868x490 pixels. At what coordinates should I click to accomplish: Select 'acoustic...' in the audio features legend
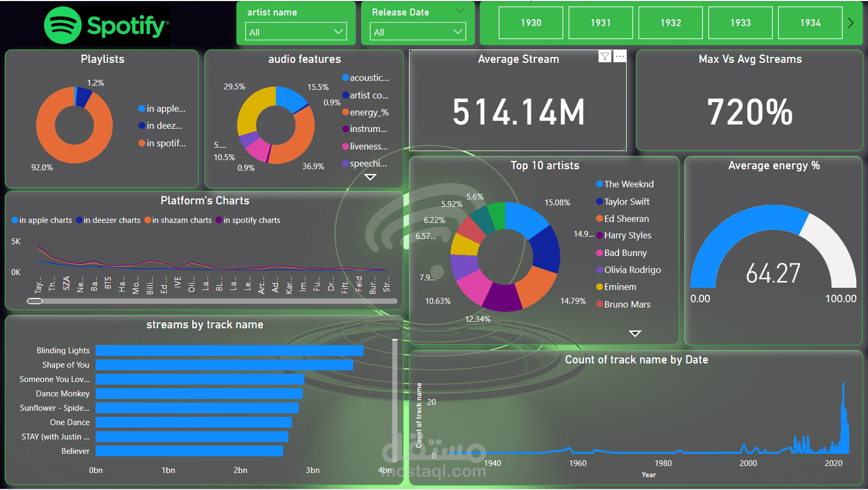[365, 78]
